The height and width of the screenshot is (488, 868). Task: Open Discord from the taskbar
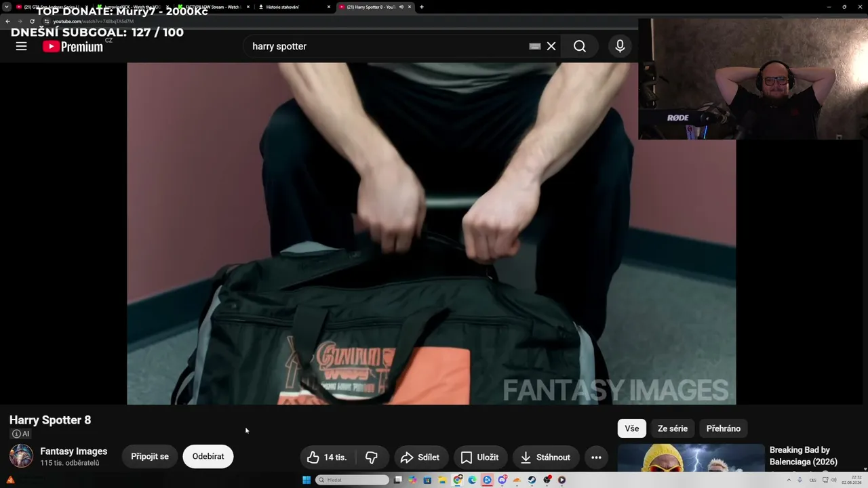[502, 480]
